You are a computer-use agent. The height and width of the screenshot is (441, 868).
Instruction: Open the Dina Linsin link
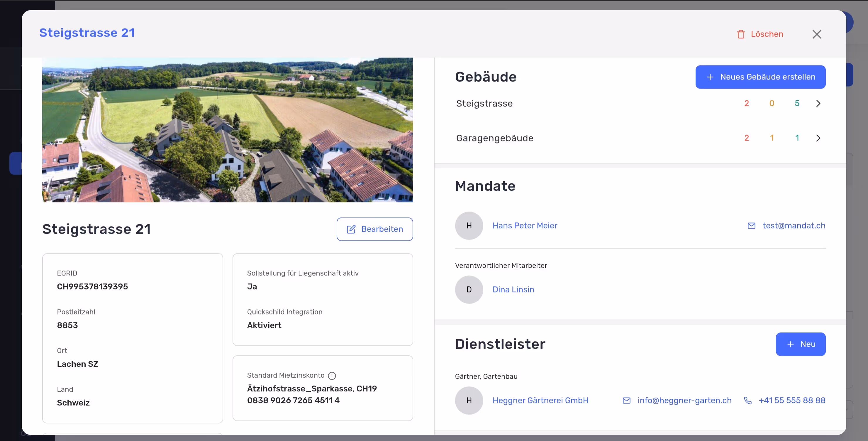pyautogui.click(x=513, y=290)
